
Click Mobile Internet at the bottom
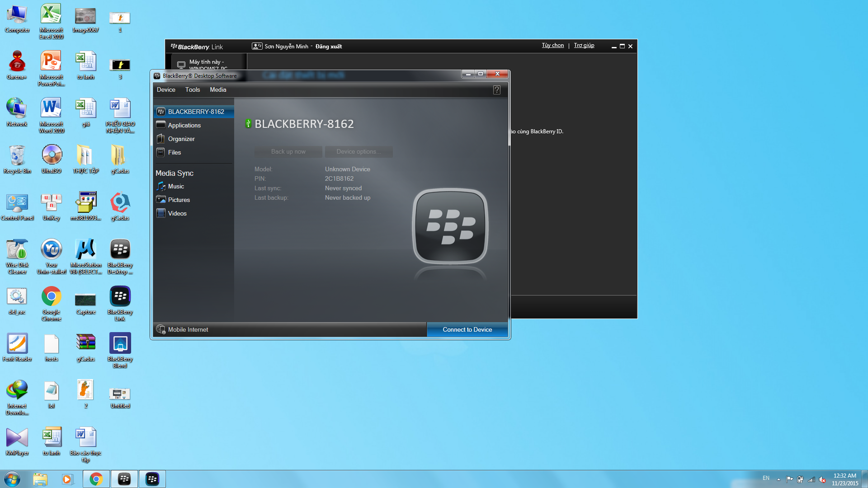point(182,329)
